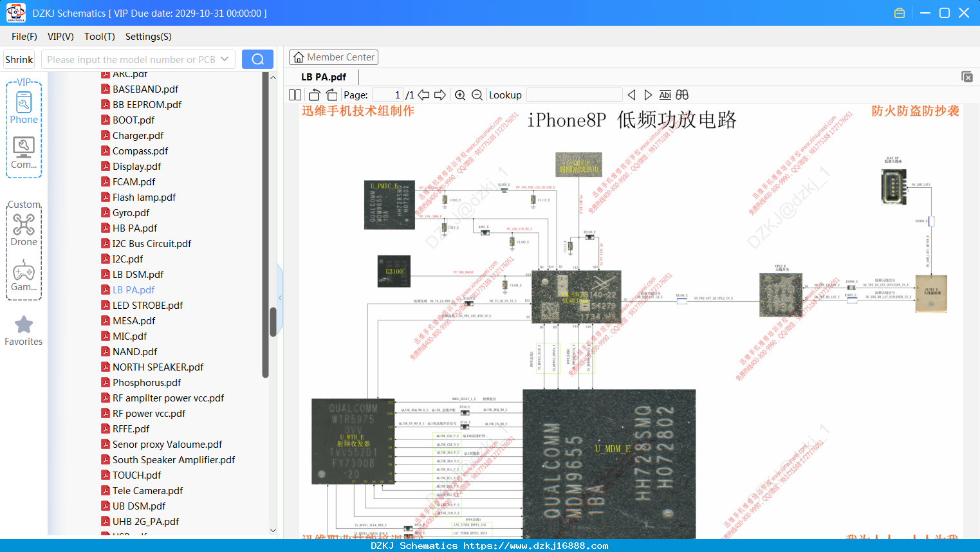Find previous lookup match
Screen dimensions: 980x552
(x=631, y=95)
